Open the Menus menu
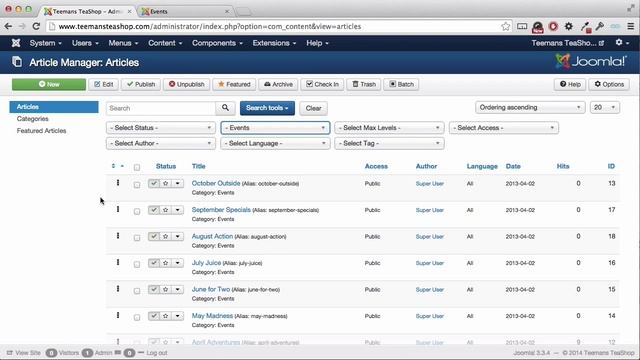This screenshot has height=360, width=640. coord(123,43)
